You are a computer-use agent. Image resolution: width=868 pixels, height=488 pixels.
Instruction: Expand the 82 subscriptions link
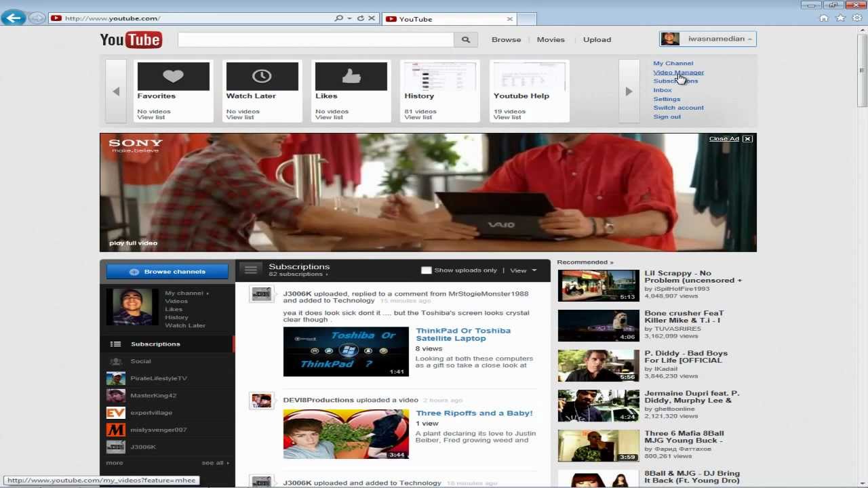[x=298, y=274]
